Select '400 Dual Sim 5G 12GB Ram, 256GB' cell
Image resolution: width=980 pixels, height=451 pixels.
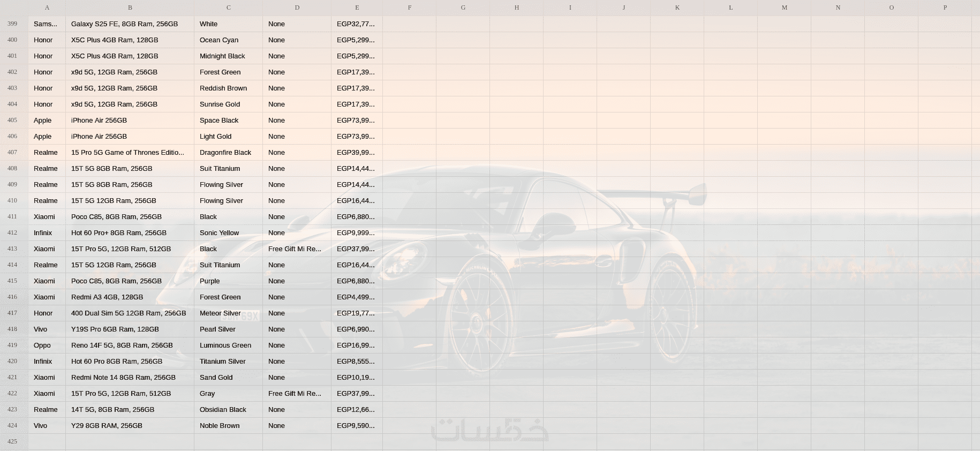pos(130,313)
